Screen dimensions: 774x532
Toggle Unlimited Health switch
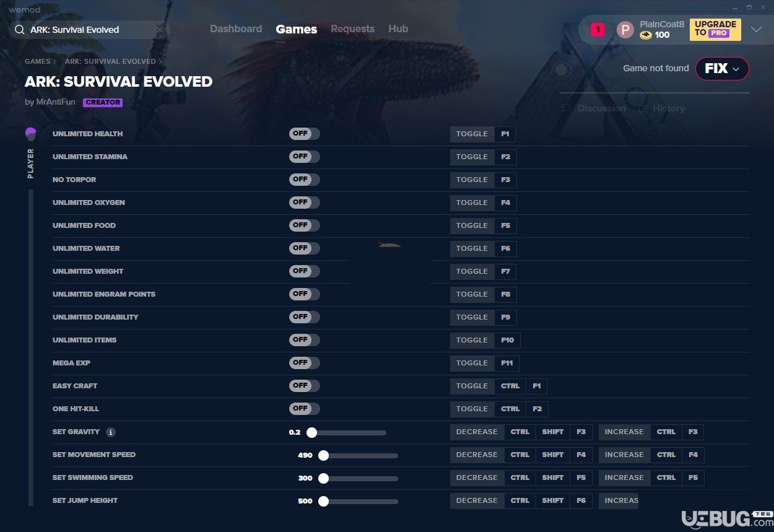pyautogui.click(x=304, y=134)
